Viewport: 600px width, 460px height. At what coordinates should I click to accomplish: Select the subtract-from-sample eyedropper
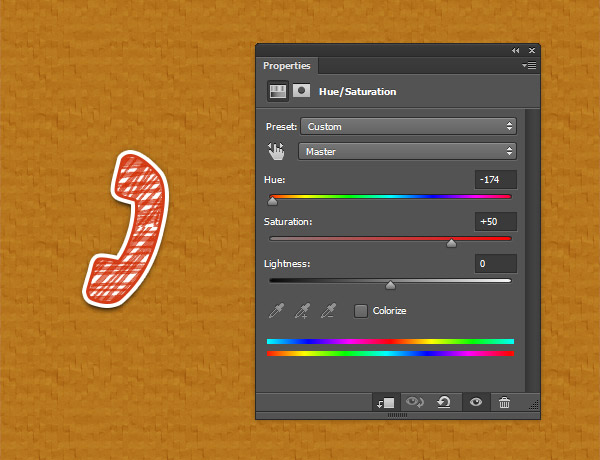click(x=327, y=311)
